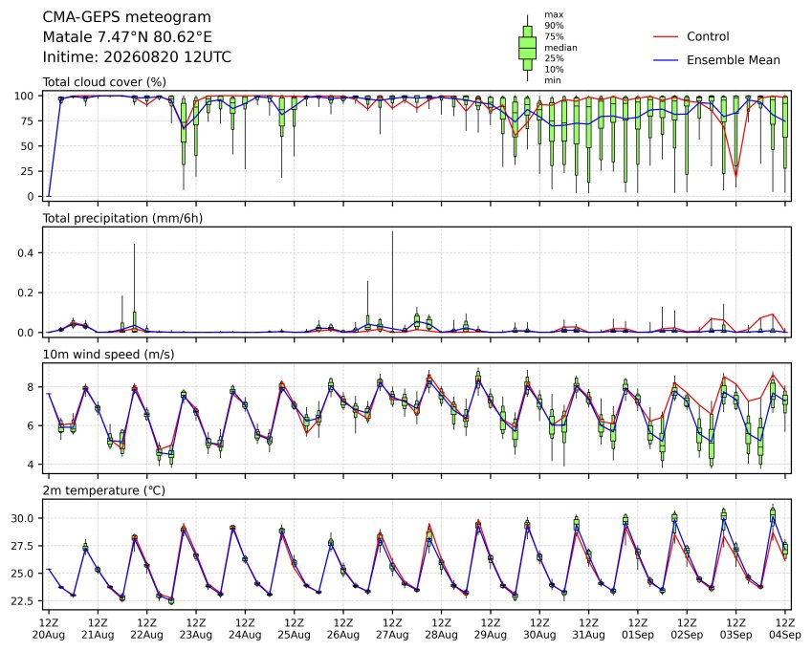
Task: Click the CMA-GEPS meteogram title
Action: click(127, 17)
